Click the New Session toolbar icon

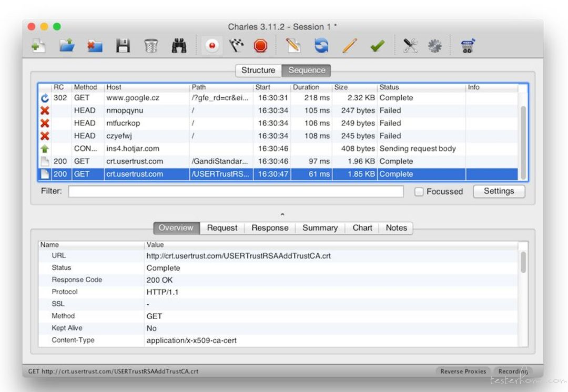[x=38, y=46]
